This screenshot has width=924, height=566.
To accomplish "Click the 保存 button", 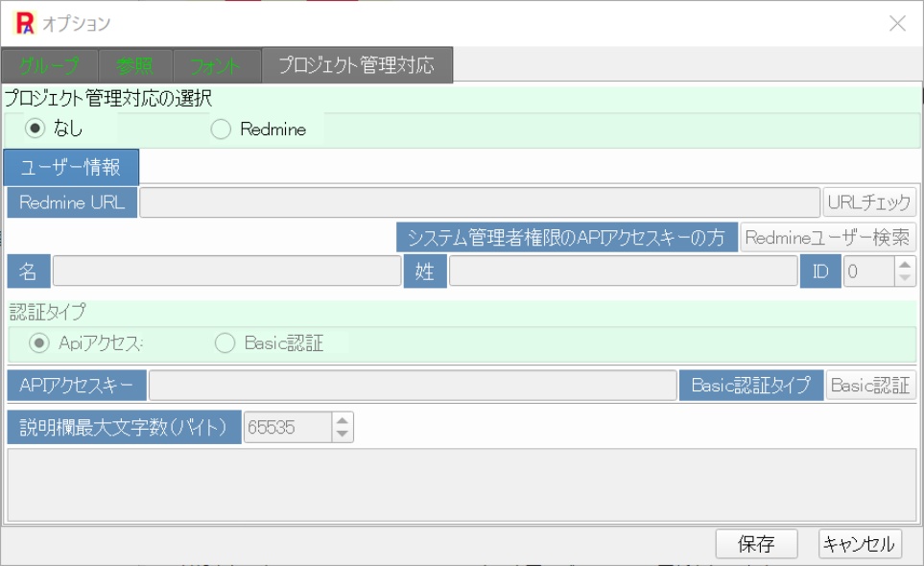I will 757,544.
